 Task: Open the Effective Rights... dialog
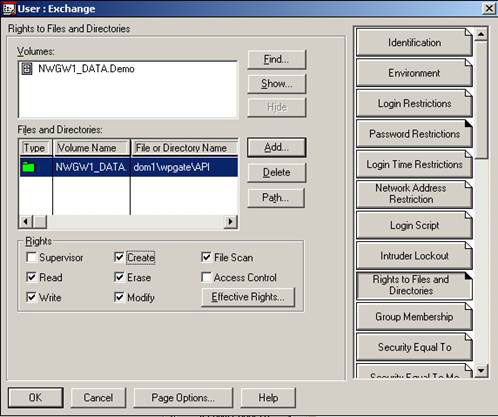(248, 297)
